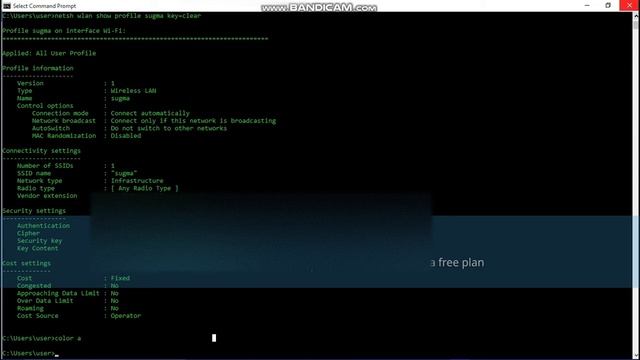Screen dimensions: 640x360
Task: Click the 'Profile information' heading
Action: coord(38,68)
